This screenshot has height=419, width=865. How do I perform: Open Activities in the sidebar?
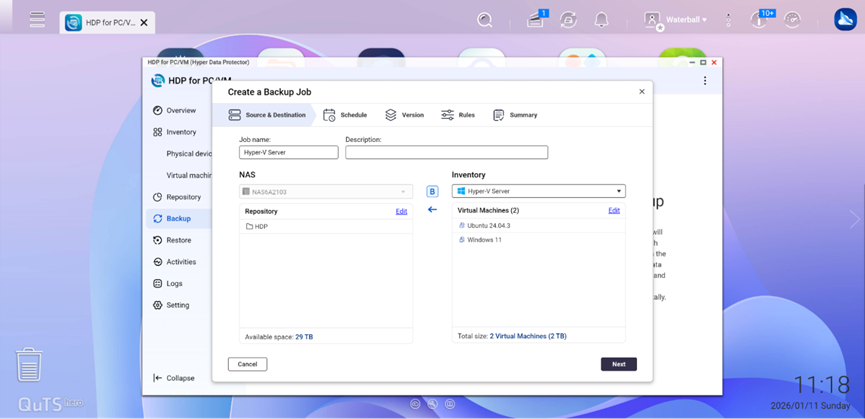tap(181, 262)
